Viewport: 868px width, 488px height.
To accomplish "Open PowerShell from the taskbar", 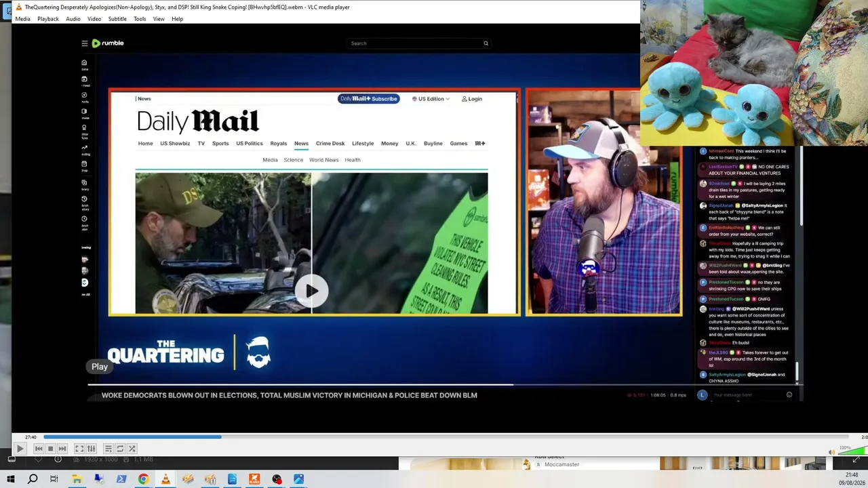I will 121,479.
